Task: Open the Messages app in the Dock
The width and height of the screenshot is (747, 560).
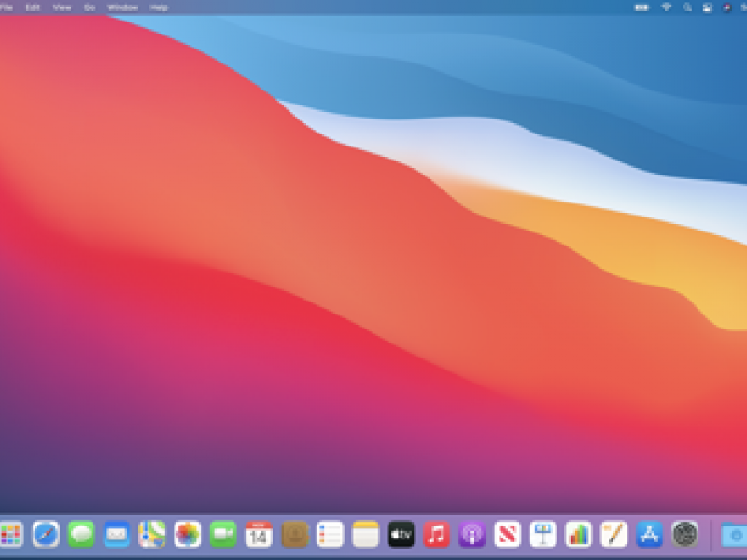Action: [81, 534]
